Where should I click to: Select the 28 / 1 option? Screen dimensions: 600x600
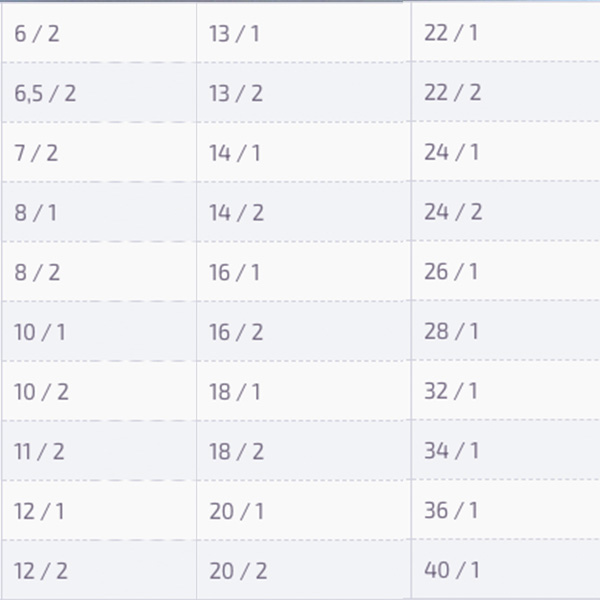451,331
